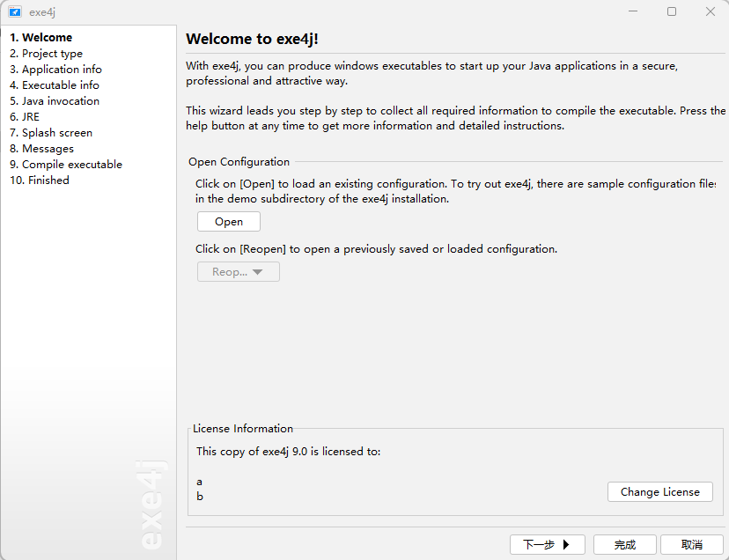The width and height of the screenshot is (729, 560).
Task: Select Java invocation step
Action: 55,101
